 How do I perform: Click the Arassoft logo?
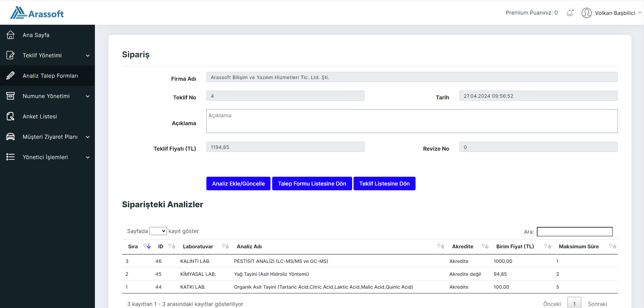(x=37, y=13)
